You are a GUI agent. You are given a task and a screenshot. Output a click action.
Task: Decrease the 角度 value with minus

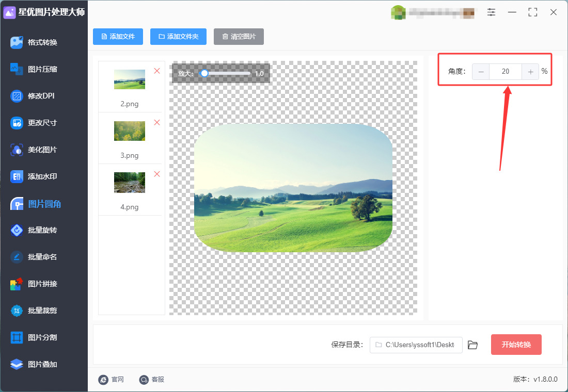481,72
